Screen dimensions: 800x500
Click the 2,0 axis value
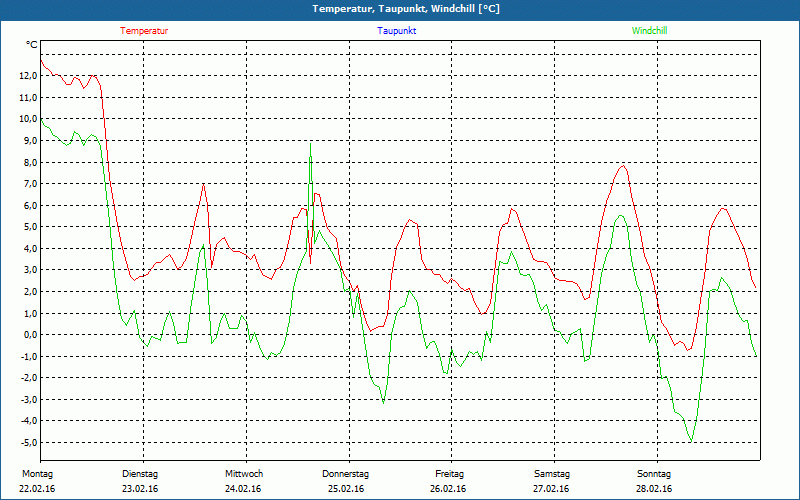pyautogui.click(x=30, y=291)
